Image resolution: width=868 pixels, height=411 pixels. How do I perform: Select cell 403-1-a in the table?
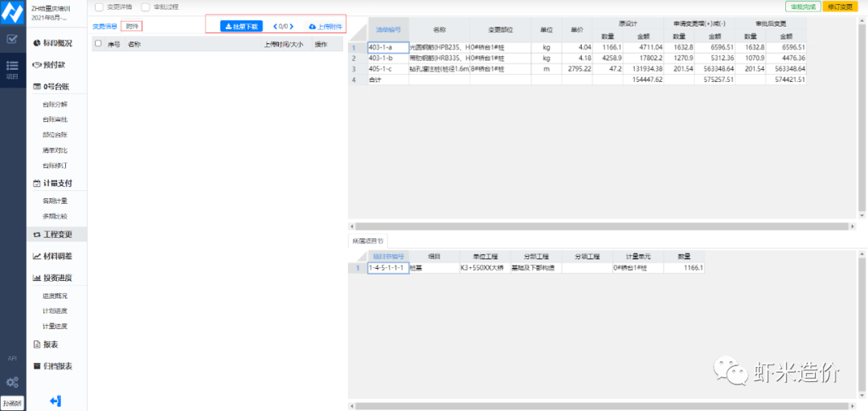[x=387, y=47]
